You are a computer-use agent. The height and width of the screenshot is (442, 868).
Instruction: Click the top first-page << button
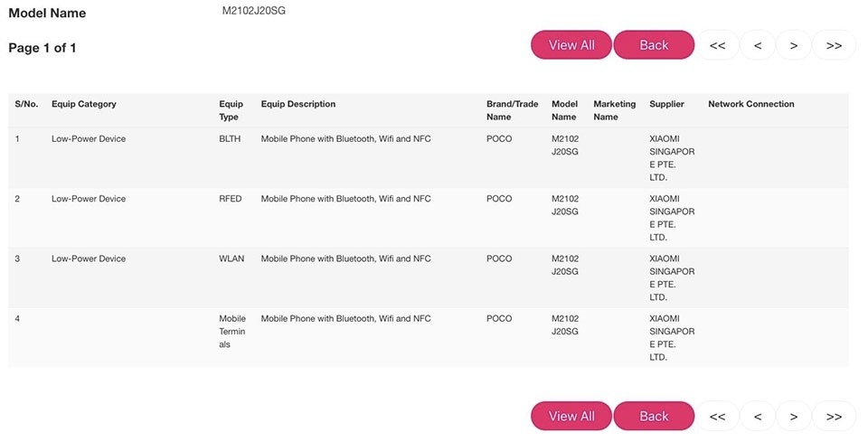(x=717, y=45)
